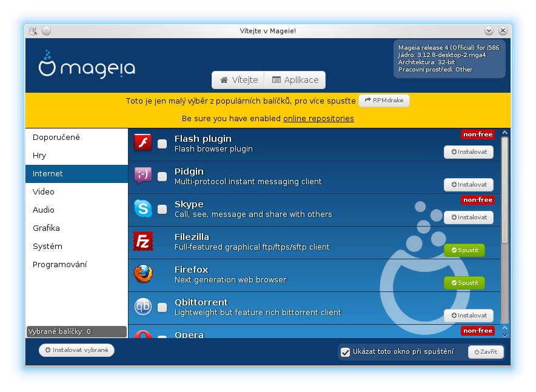
Task: Select the Systém category
Action: [x=76, y=247]
